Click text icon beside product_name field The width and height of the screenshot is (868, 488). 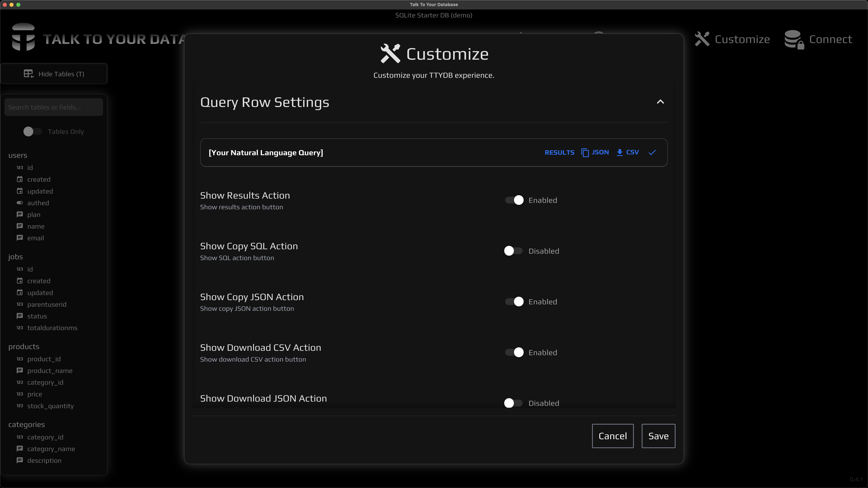pos(20,370)
